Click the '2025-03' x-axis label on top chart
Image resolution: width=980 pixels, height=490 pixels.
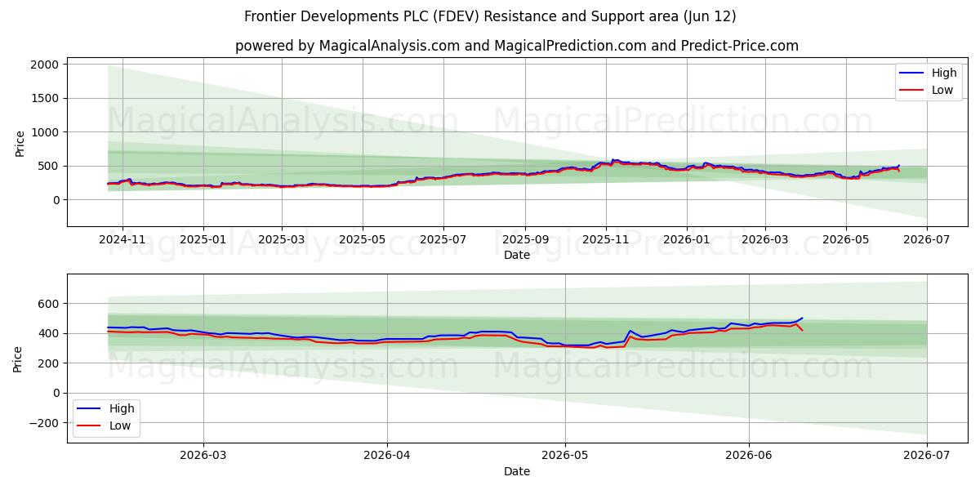click(282, 239)
